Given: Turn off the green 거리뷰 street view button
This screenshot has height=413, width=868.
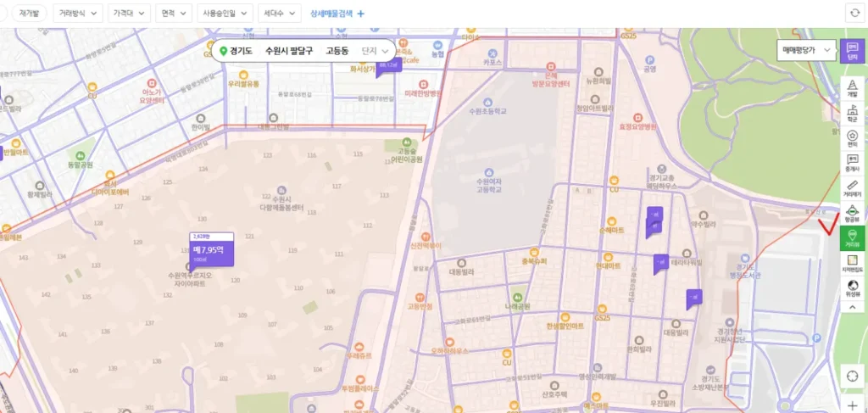Looking at the screenshot, I should tap(852, 238).
